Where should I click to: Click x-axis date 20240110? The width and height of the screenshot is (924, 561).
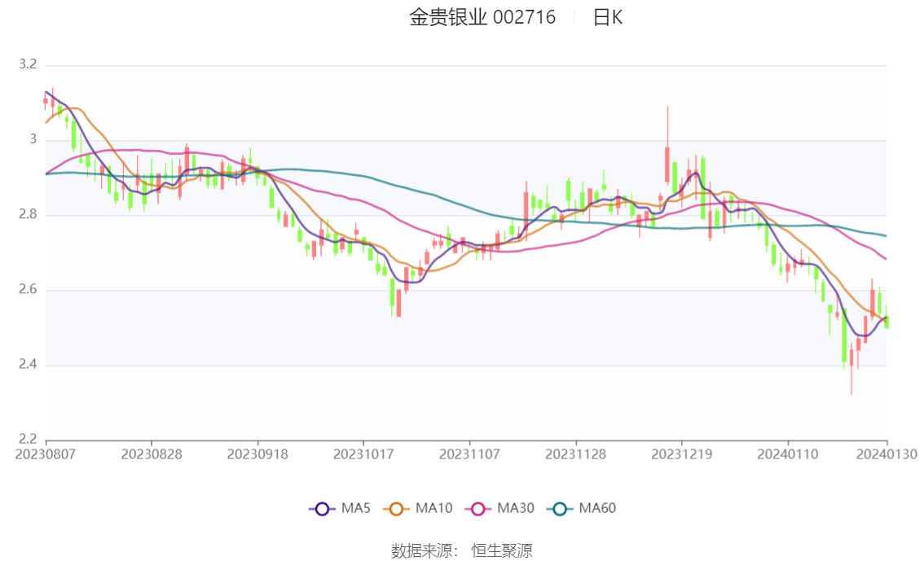pos(788,454)
